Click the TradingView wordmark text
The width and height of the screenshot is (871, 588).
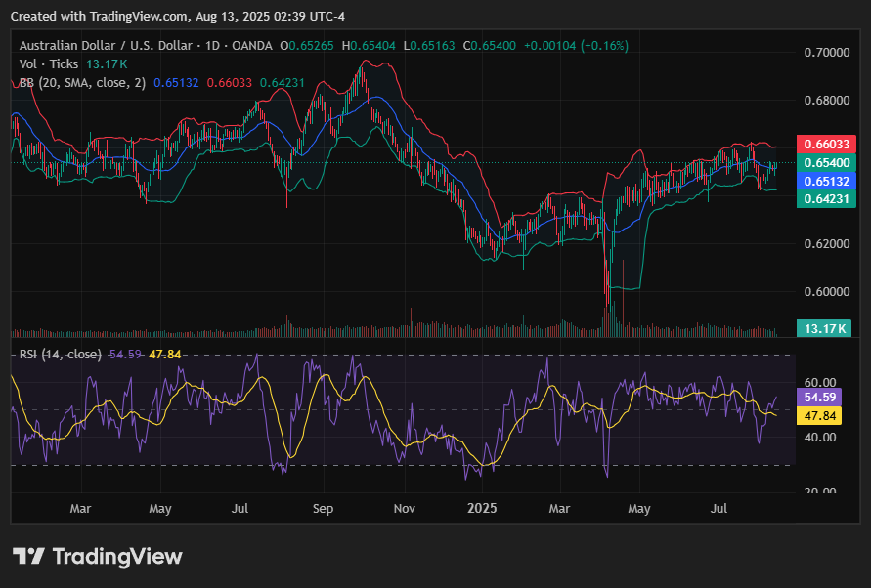[117, 556]
